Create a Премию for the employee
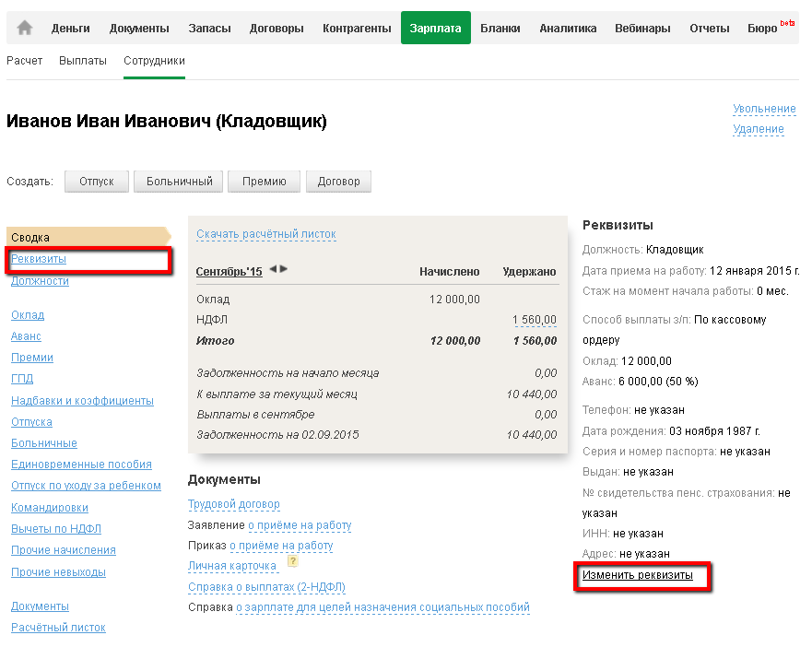Image resolution: width=812 pixels, height=647 pixels. 265,182
